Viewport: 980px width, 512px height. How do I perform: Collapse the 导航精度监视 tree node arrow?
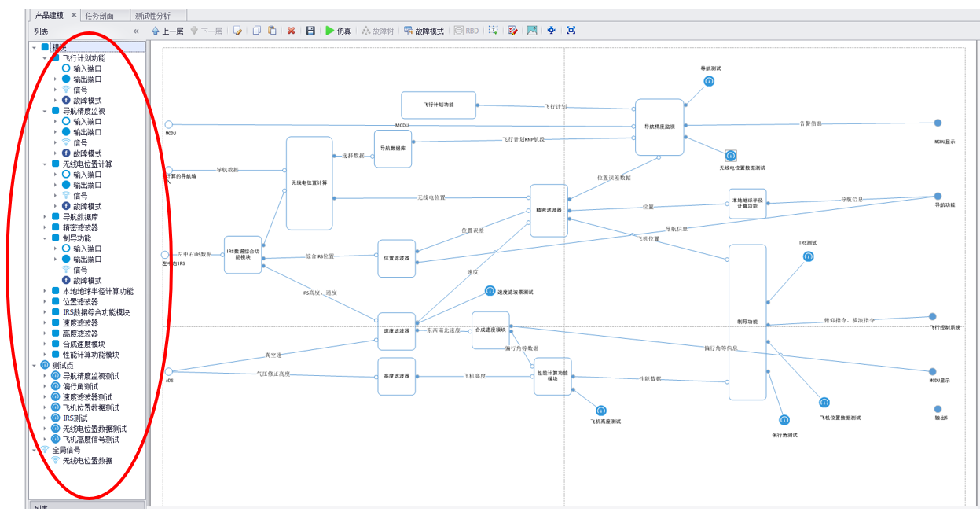pos(45,111)
